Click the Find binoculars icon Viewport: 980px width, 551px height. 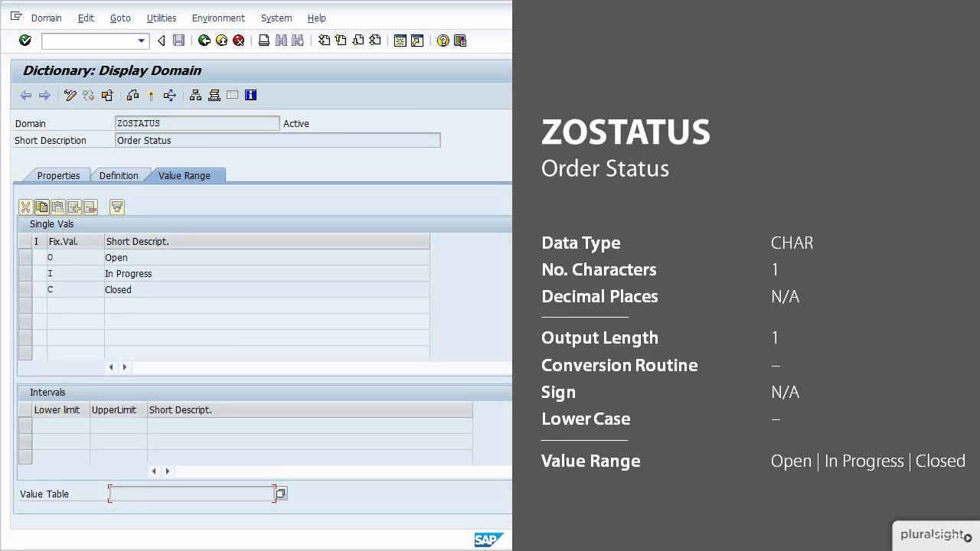tap(281, 41)
